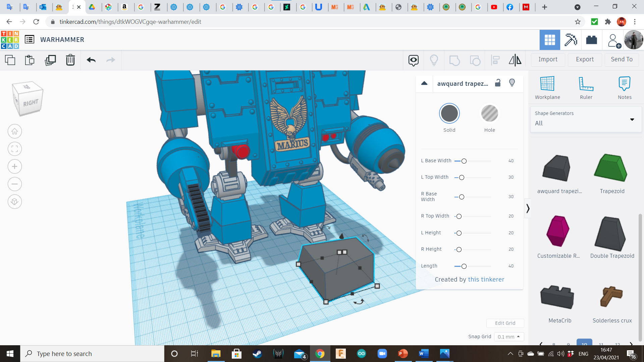
Task: Follow the 'this tinkerer' link
Action: tap(486, 280)
